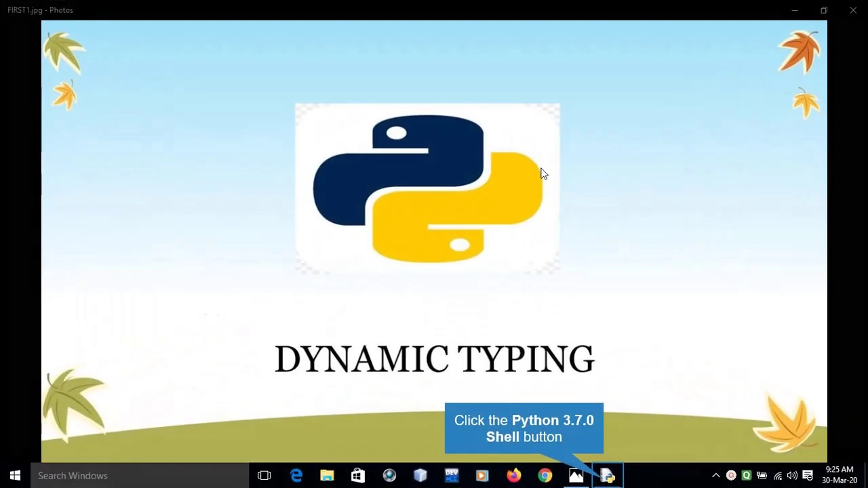Screen dimensions: 868x488
Task: Open the Photos app taskbar icon
Action: pos(576,476)
